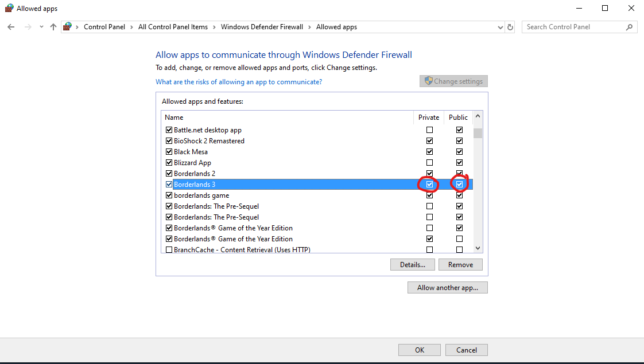Click the Back navigation arrow
Screen dimensions: 644x364
click(x=11, y=27)
